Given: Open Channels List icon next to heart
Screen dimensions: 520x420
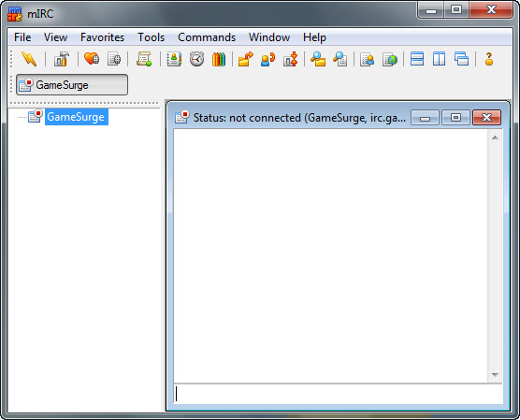Looking at the screenshot, I should pyautogui.click(x=114, y=59).
